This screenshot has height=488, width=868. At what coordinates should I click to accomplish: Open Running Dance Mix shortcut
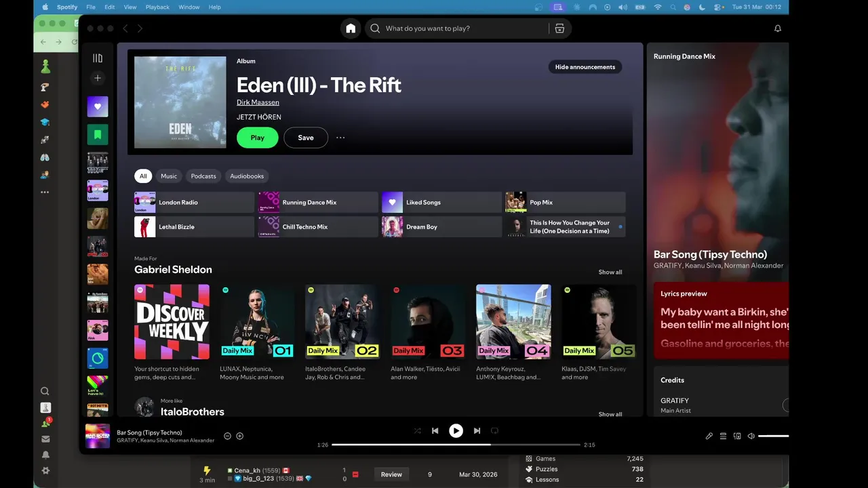[318, 203]
